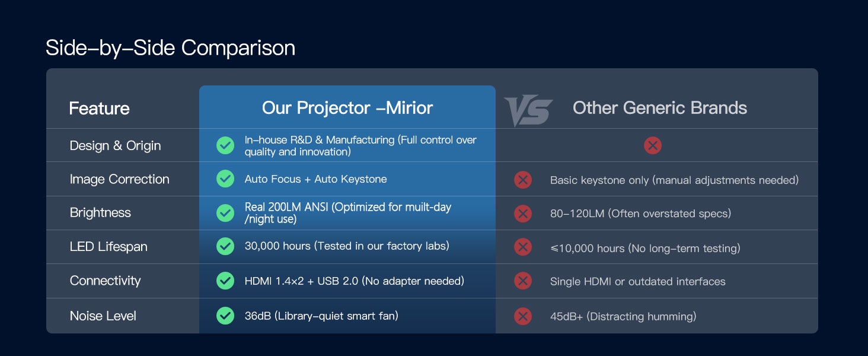Click green checkmark beside HDMI 1.4×2
This screenshot has height=356, width=868.
(225, 281)
